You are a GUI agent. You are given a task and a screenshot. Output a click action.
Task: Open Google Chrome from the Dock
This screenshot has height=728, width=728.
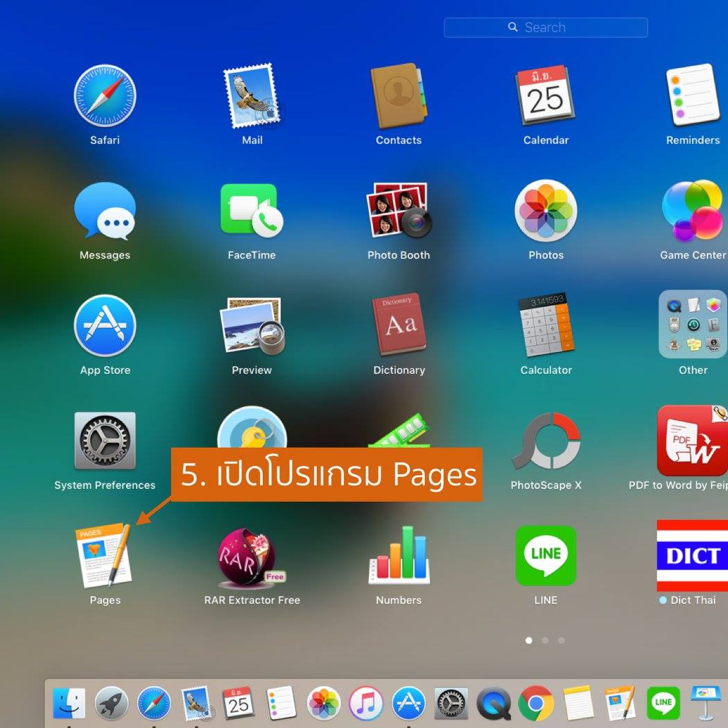[x=536, y=703]
